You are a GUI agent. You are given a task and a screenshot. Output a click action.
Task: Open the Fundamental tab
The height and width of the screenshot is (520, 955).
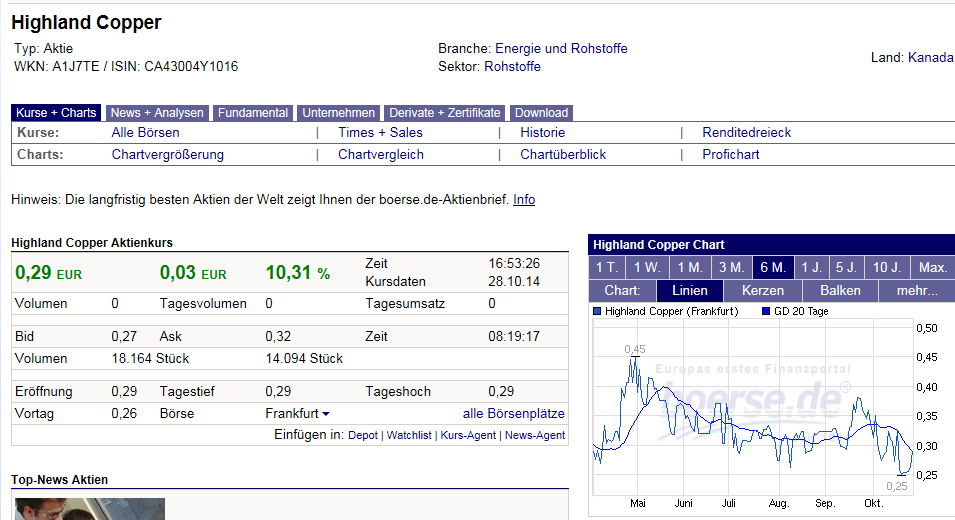(x=253, y=113)
